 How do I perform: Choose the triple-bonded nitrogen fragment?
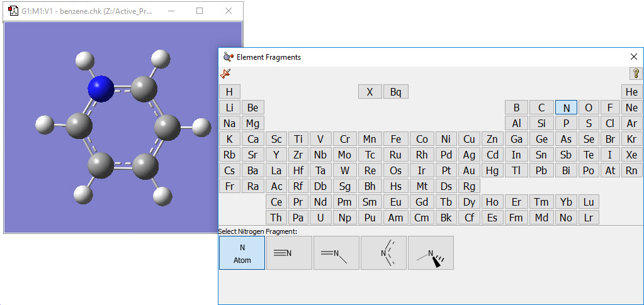pyautogui.click(x=289, y=253)
